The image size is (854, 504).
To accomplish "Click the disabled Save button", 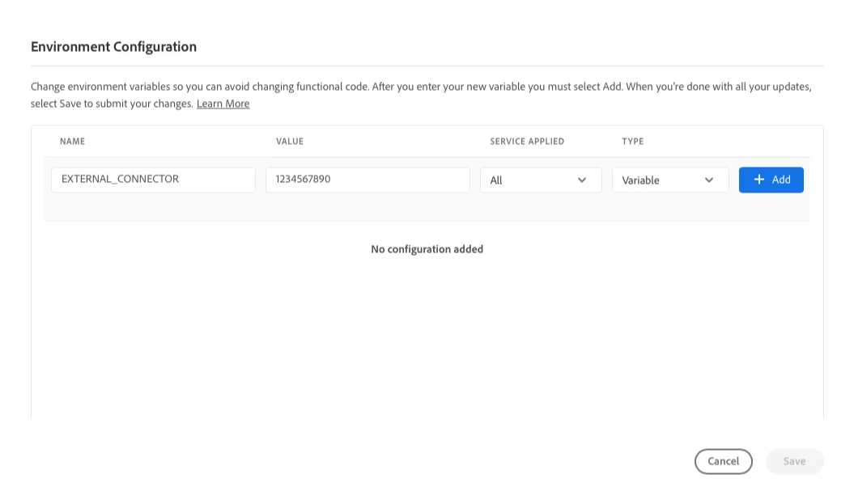I will pyautogui.click(x=795, y=462).
